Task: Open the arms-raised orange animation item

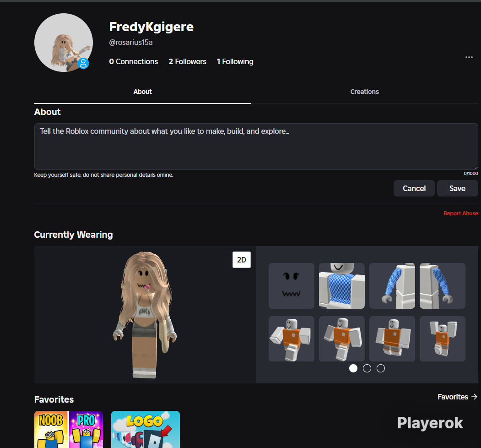Action: pos(443,339)
